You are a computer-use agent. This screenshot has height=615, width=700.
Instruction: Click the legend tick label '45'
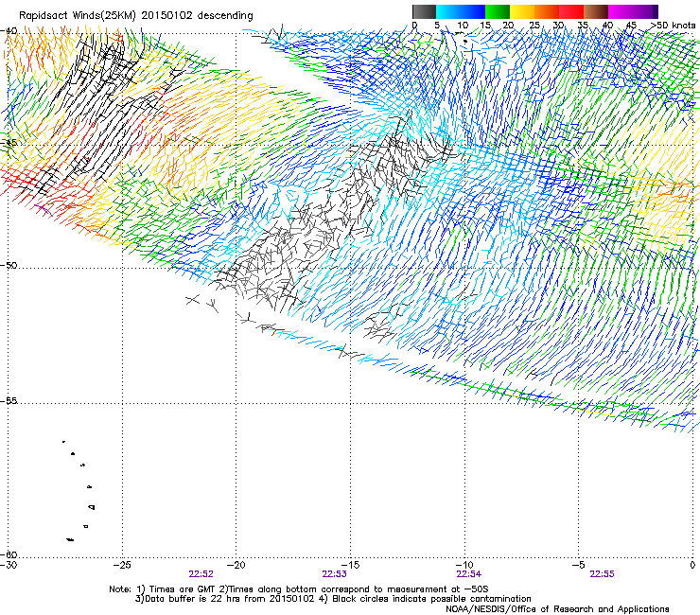[631, 26]
